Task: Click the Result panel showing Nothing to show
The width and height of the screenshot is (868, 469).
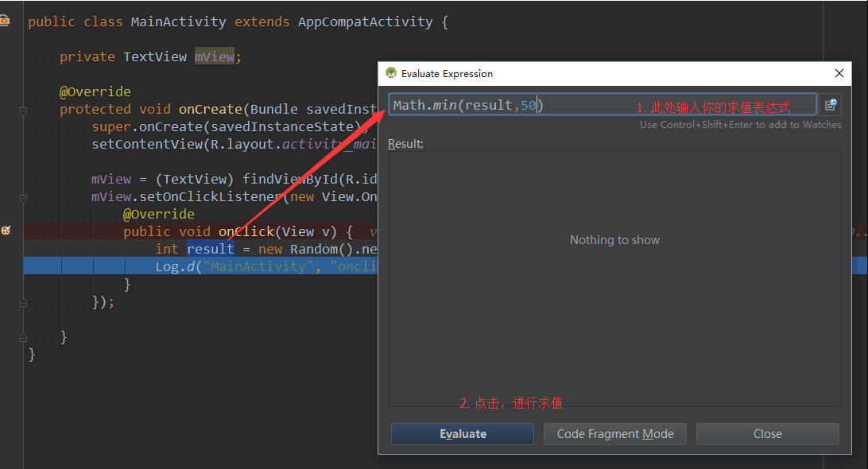Action: 614,270
